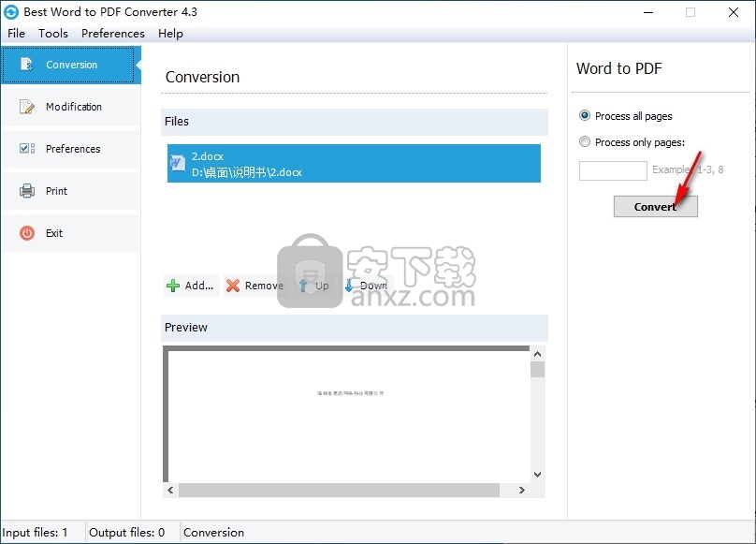Click the red X Remove icon
The width and height of the screenshot is (756, 544).
coord(233,286)
